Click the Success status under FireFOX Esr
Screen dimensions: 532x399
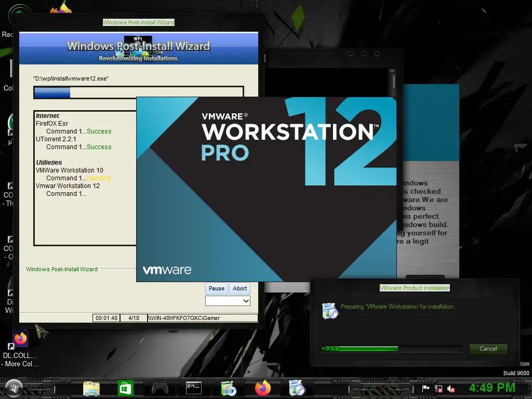click(99, 131)
